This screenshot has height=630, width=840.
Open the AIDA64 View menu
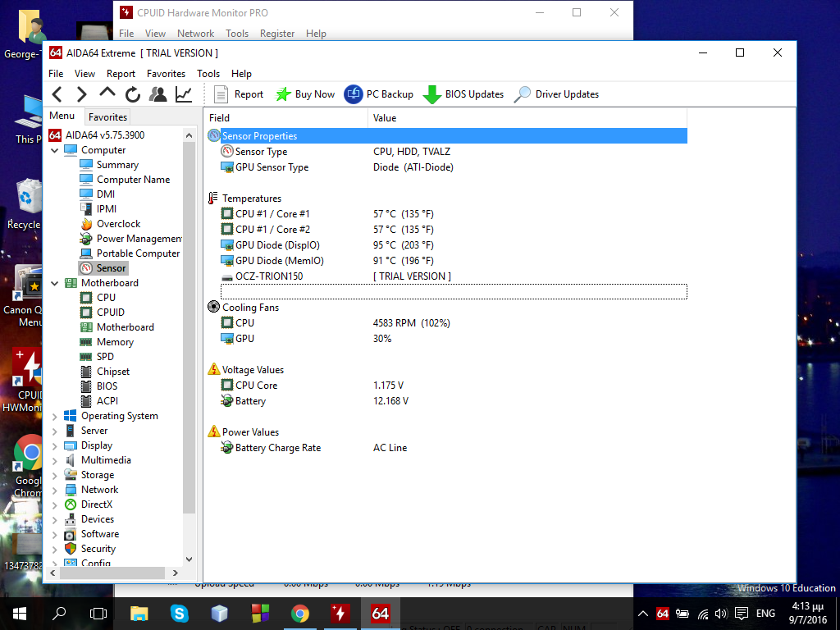pyautogui.click(x=84, y=74)
